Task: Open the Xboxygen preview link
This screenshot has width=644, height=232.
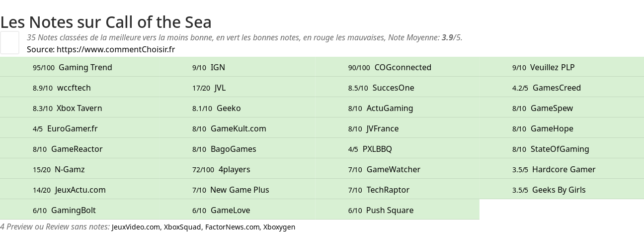Action: 279,227
